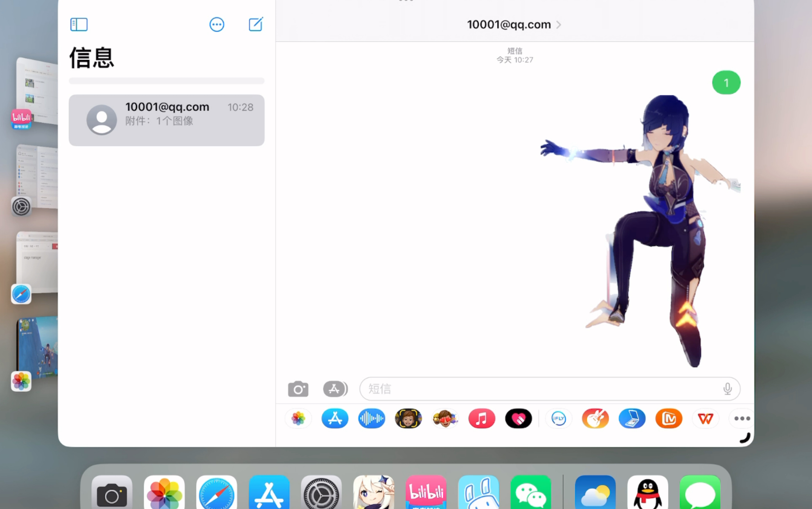Open Music app in iMessage strip
This screenshot has height=509, width=812.
click(481, 418)
